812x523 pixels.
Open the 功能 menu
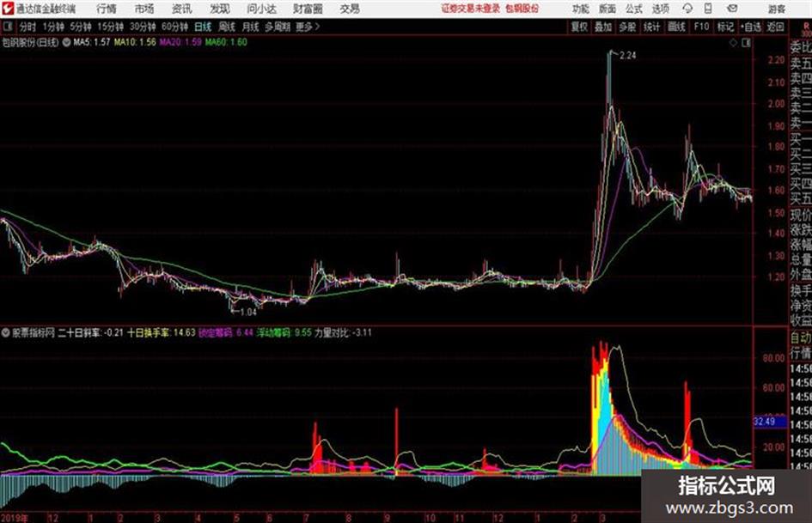click(581, 9)
